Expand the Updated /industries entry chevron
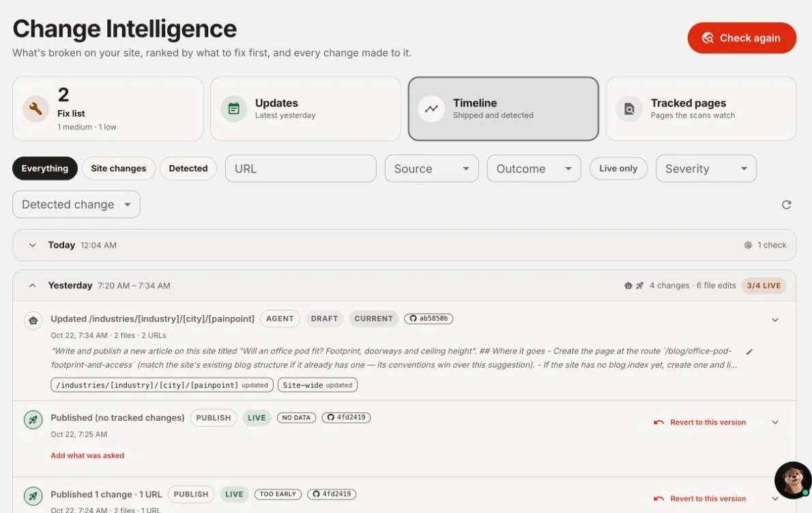 pos(774,320)
